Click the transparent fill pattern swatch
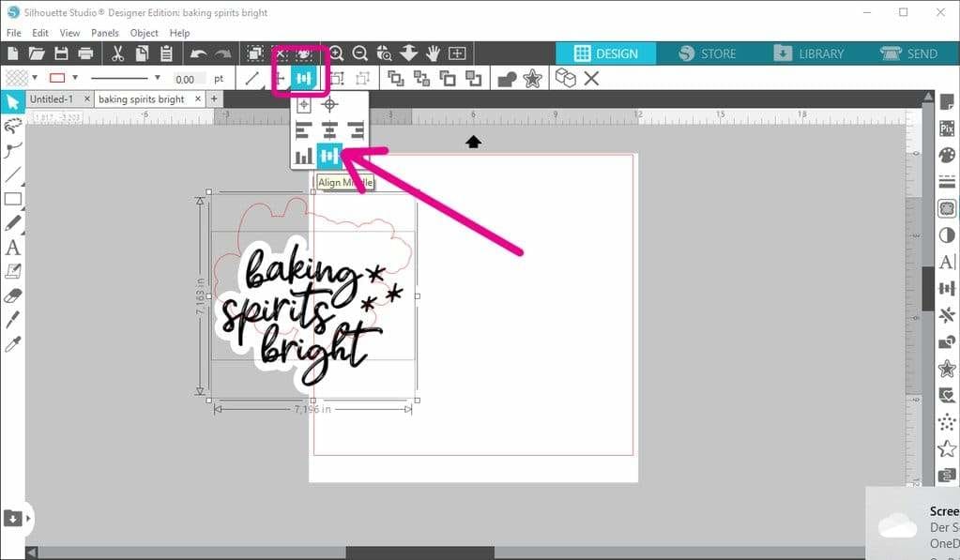Image resolution: width=960 pixels, height=560 pixels. (x=17, y=78)
